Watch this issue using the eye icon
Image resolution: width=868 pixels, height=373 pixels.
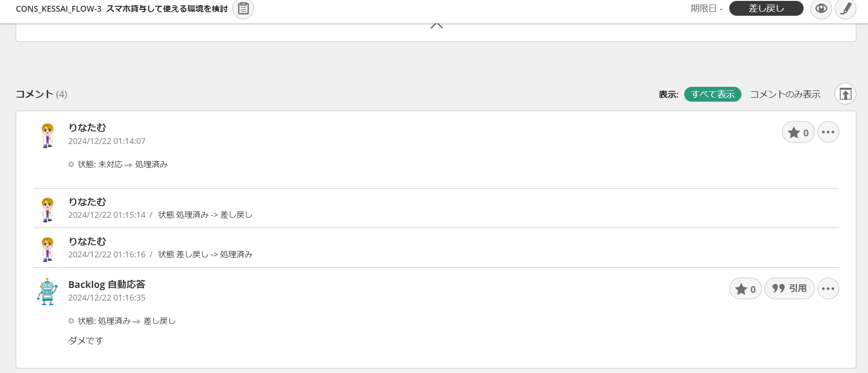pyautogui.click(x=821, y=9)
